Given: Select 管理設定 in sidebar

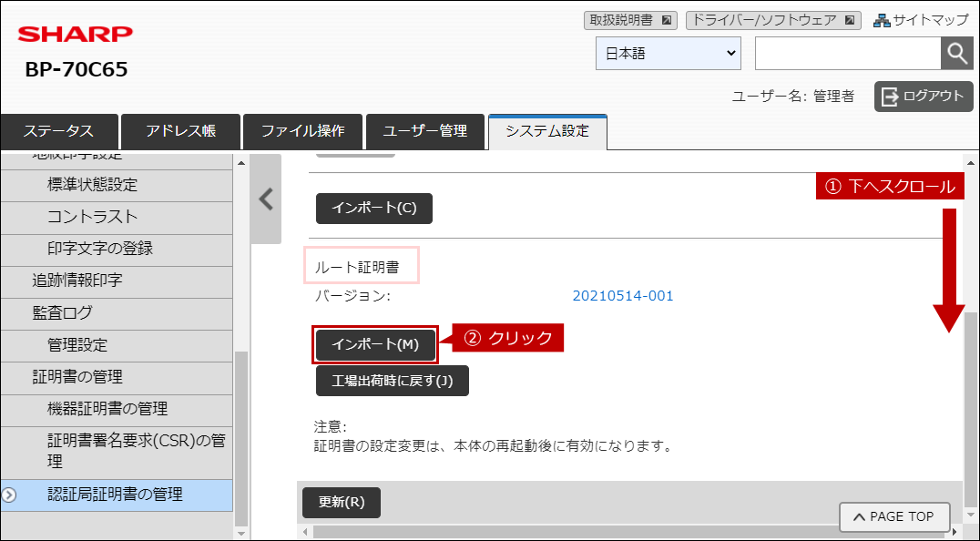Looking at the screenshot, I should pyautogui.click(x=117, y=345).
